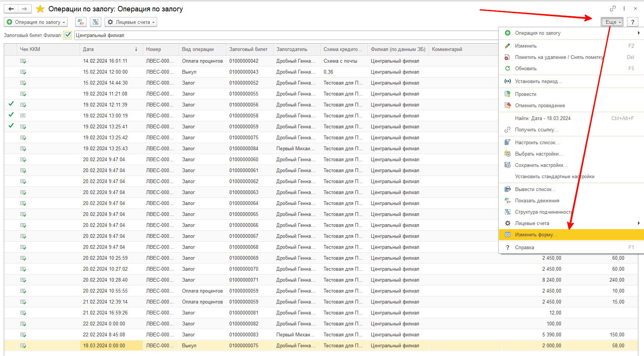Select Установить стандартные настройки item
This screenshot has width=644, height=356.
[571, 177]
